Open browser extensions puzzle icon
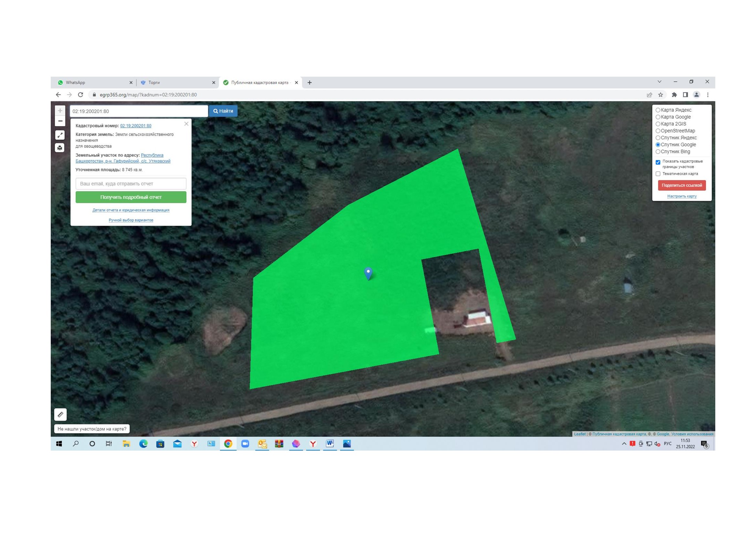The image size is (756, 535). [x=674, y=95]
